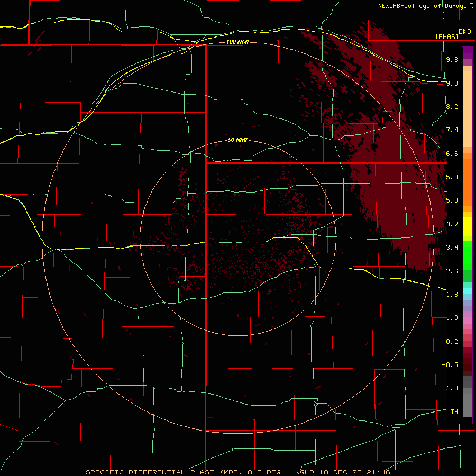Click the KGLD station identifier in caption
The height and width of the screenshot is (476, 476).
pyautogui.click(x=305, y=472)
